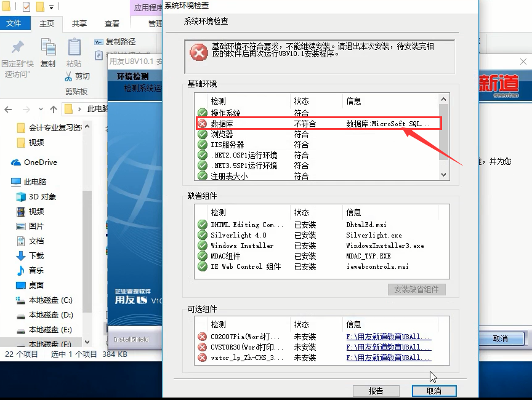Open the CO2007Pia file path link
The image size is (532, 400).
389,337
